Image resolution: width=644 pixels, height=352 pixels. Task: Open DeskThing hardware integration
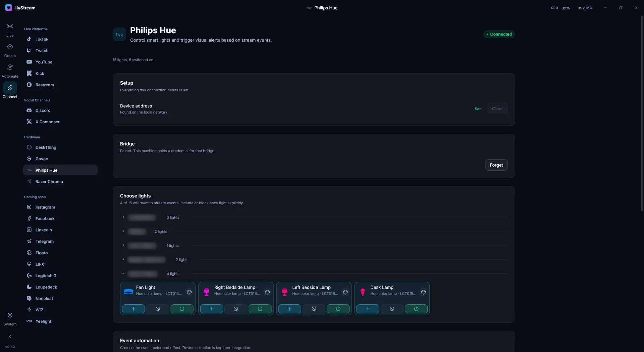(60, 147)
